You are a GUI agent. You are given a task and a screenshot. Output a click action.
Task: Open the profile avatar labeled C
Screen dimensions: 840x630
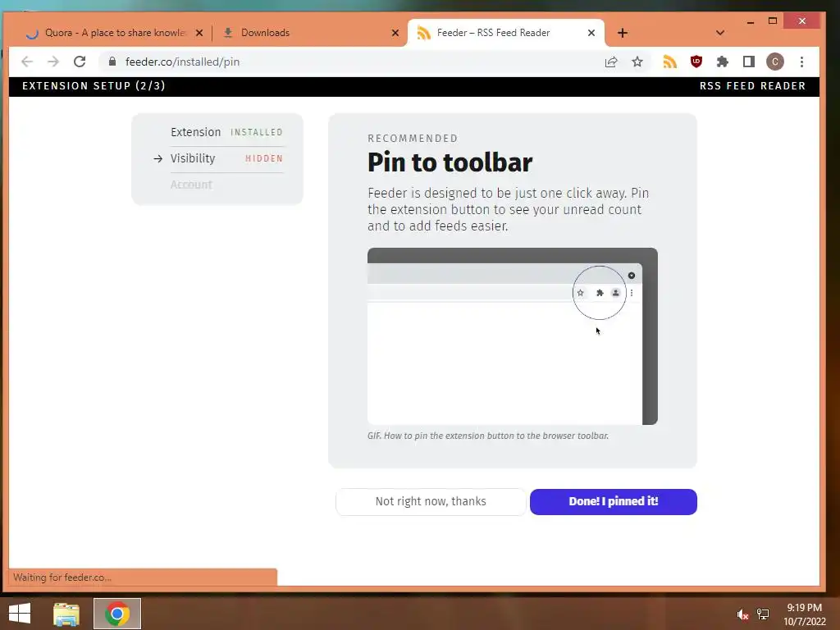coord(774,62)
